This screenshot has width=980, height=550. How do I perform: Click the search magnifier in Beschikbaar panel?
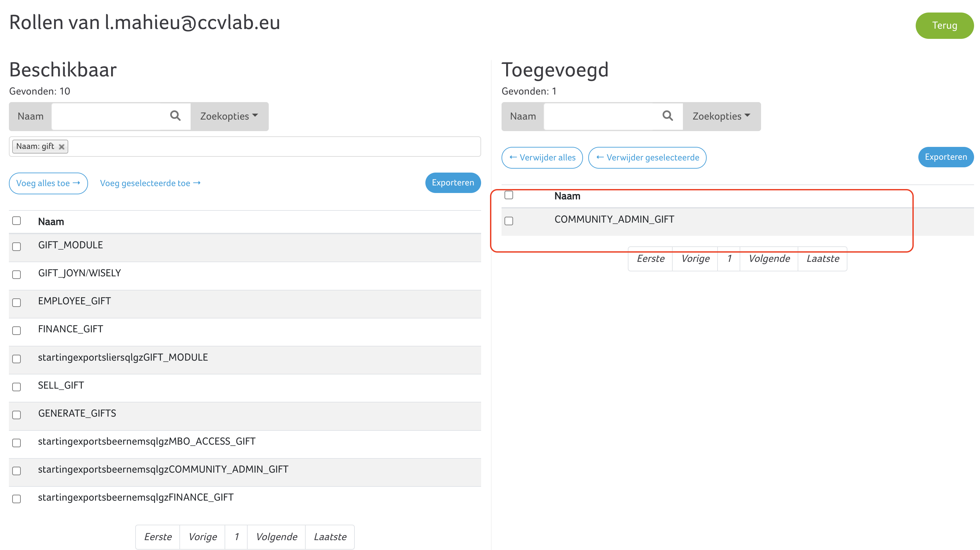coord(175,116)
